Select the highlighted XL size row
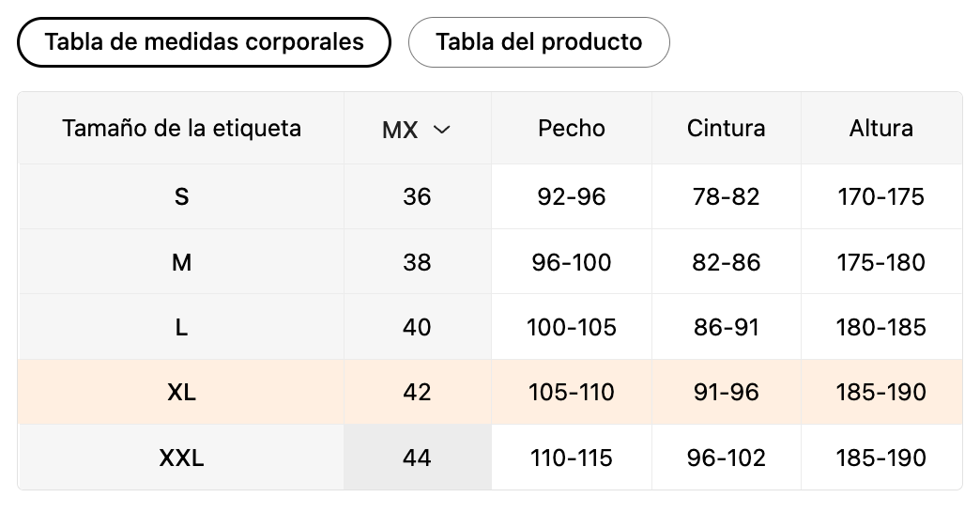Viewport: 980px width, 513px height. (181, 392)
